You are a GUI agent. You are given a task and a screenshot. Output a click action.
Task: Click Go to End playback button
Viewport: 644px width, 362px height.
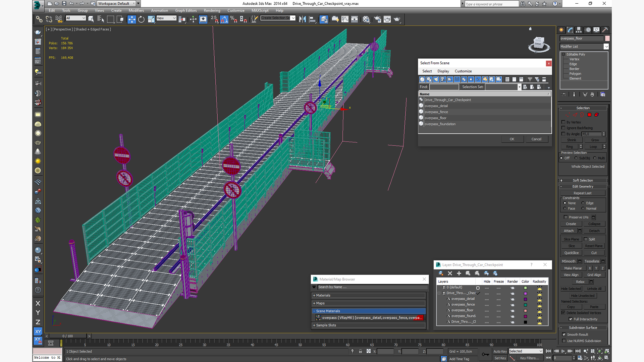point(578,351)
